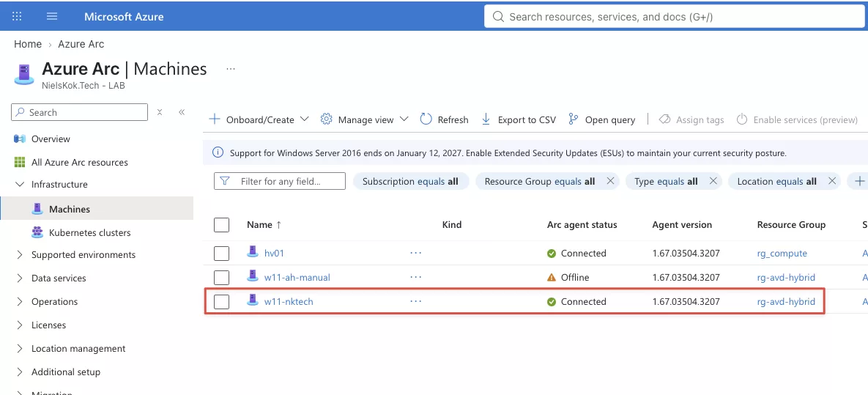Open the ellipsis menu for hv01
The width and height of the screenshot is (868, 395).
(416, 253)
